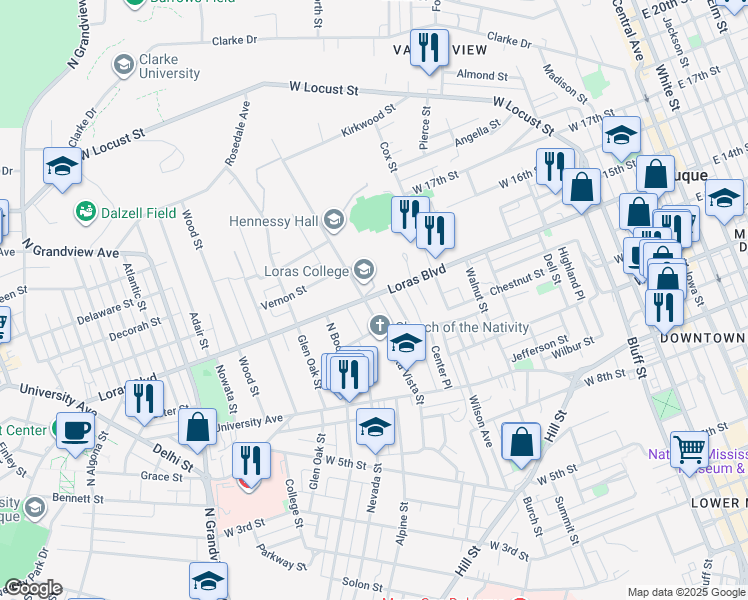Open the graduation cap marker near Solon St
The width and height of the screenshot is (748, 600).
(x=208, y=579)
